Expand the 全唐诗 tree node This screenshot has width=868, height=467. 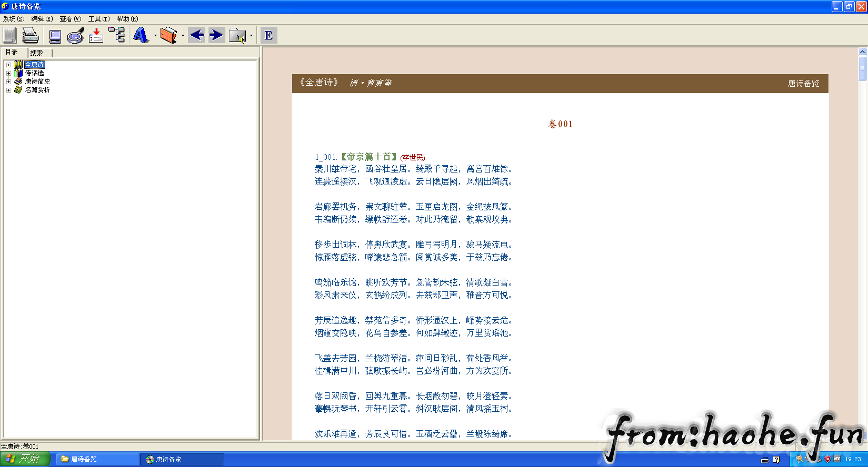tap(8, 65)
